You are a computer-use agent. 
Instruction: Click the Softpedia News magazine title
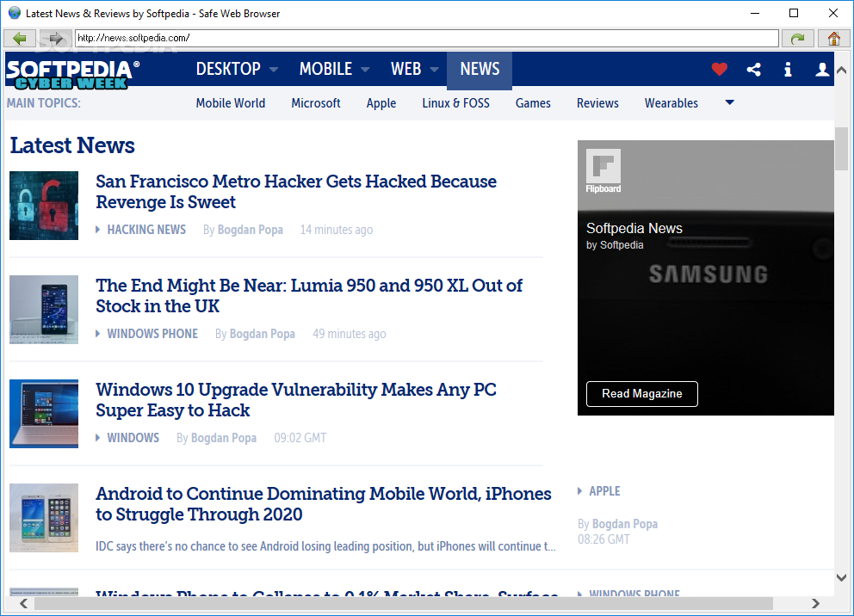[634, 228]
